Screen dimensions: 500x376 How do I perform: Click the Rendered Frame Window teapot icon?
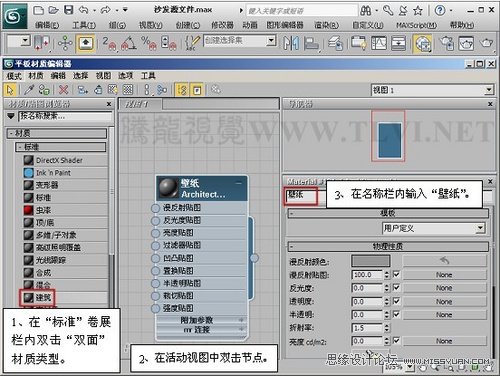(x=466, y=43)
